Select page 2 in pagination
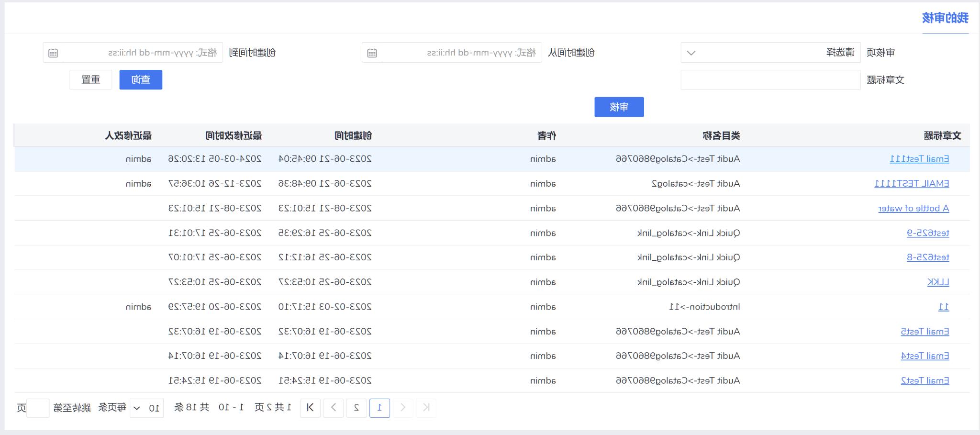Viewport: 980px width, 435px height. tap(356, 408)
